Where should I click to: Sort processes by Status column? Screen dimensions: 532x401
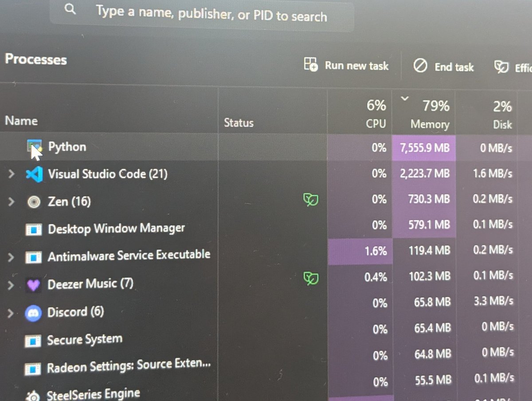click(x=239, y=123)
